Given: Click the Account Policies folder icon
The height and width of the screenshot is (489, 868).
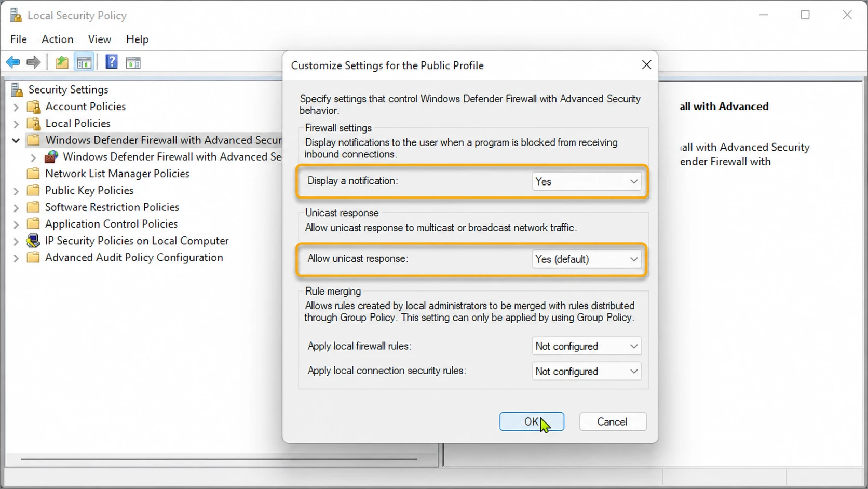Looking at the screenshot, I should pos(34,107).
